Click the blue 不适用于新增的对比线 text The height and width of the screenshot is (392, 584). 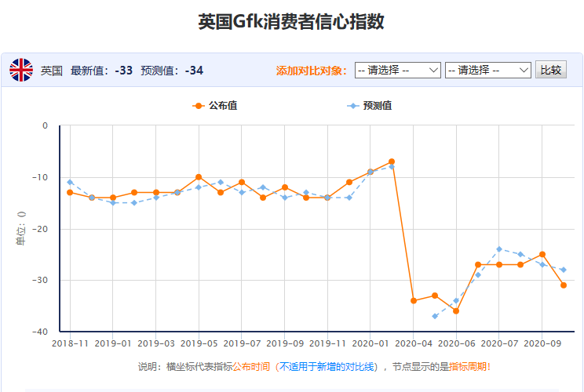tap(327, 367)
